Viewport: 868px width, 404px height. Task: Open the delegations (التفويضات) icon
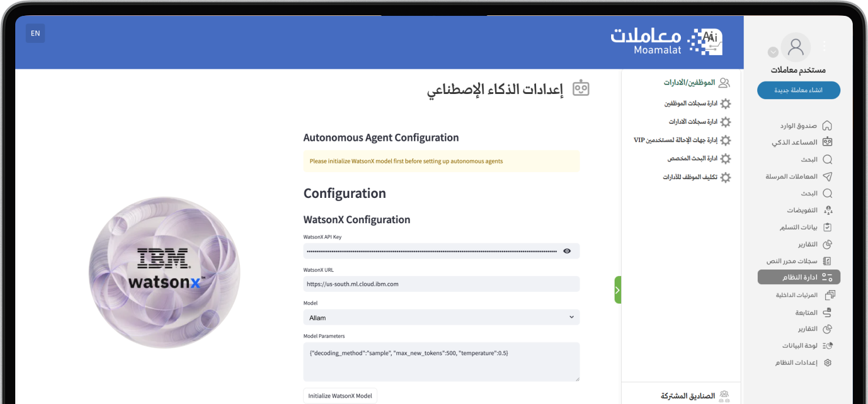[x=828, y=210]
